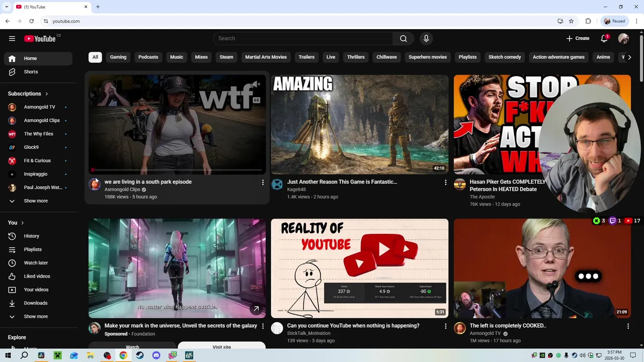Open History in sidebar

coord(38,236)
